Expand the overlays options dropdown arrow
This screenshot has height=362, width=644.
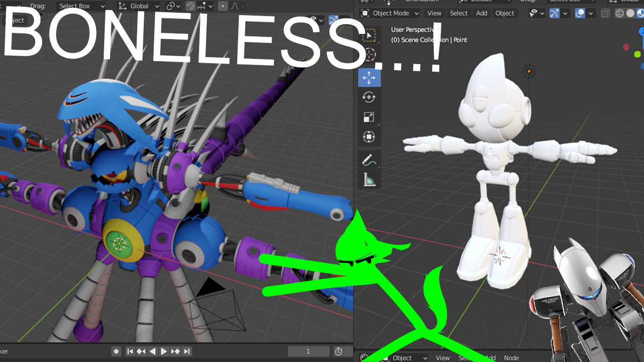point(590,13)
